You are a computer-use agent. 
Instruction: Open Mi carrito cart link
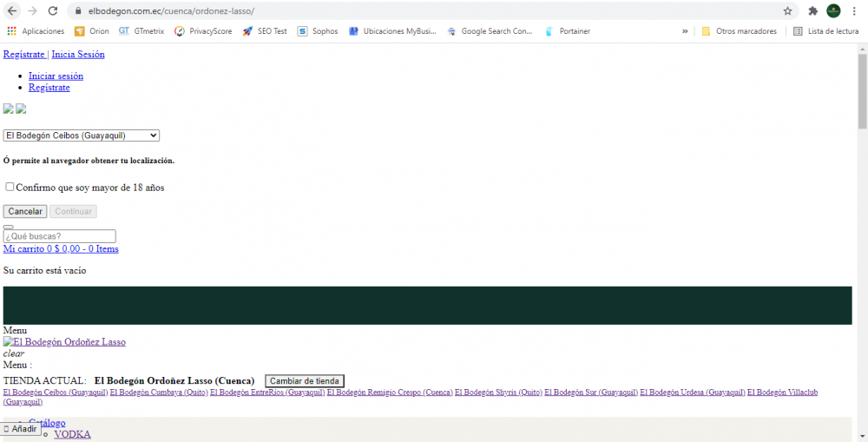[61, 249]
